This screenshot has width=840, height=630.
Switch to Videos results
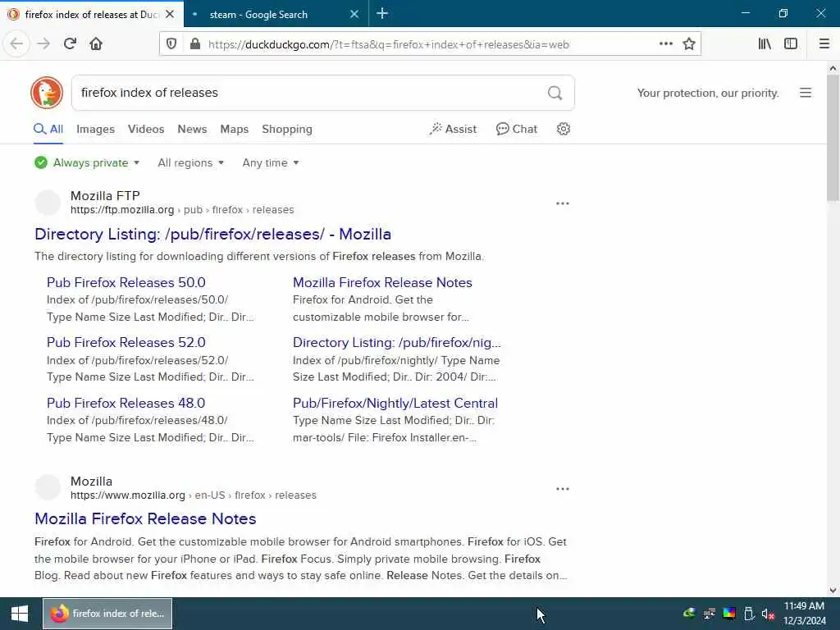[x=146, y=129]
